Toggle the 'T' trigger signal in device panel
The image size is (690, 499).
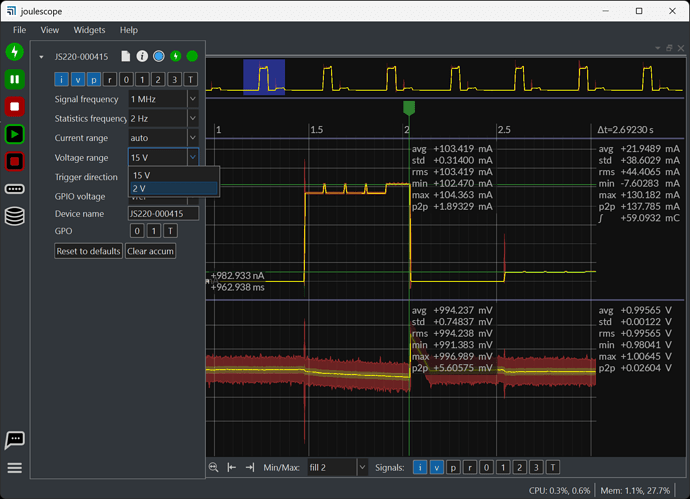point(191,80)
